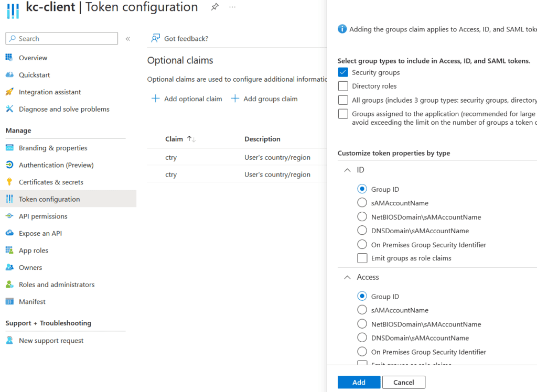Click the Manage section label

coord(18,130)
